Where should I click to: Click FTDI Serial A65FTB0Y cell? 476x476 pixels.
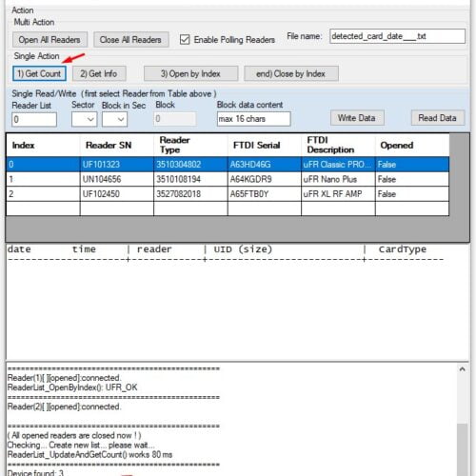(265, 194)
